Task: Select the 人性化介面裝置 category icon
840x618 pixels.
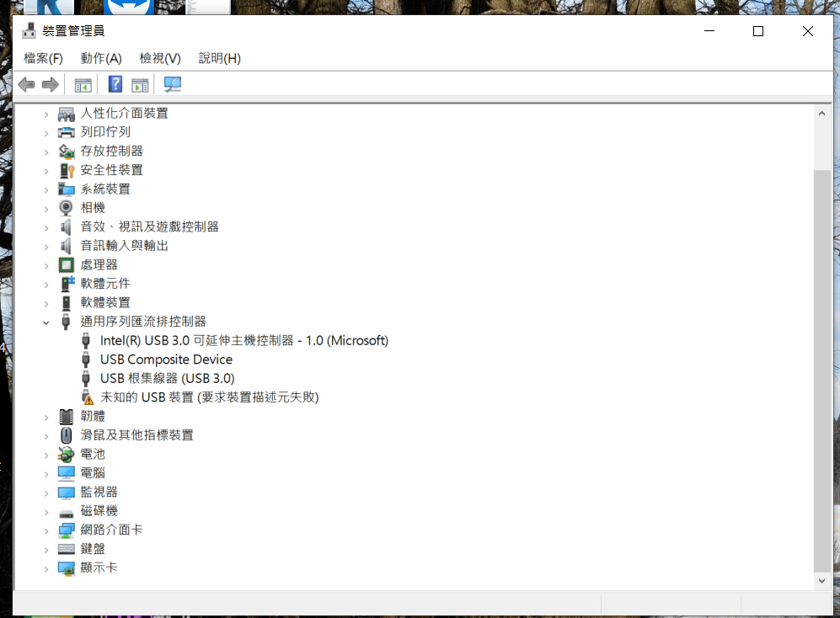Action: pos(67,114)
